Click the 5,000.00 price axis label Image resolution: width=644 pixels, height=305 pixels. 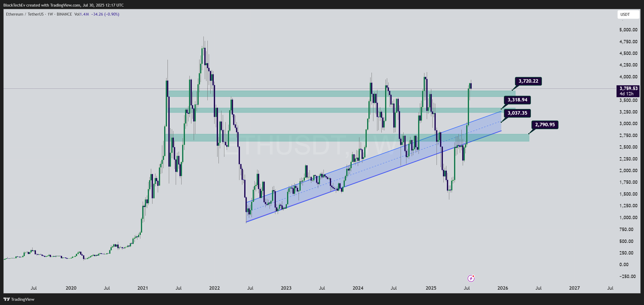628,30
